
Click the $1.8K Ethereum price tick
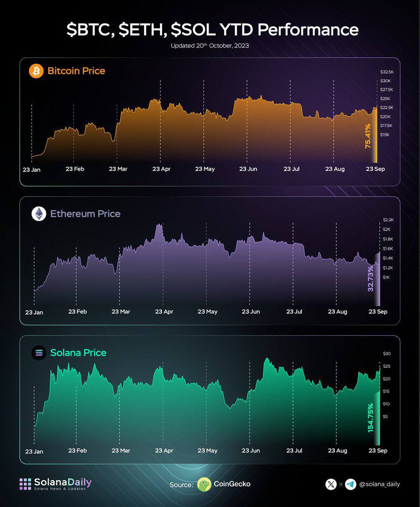point(388,239)
